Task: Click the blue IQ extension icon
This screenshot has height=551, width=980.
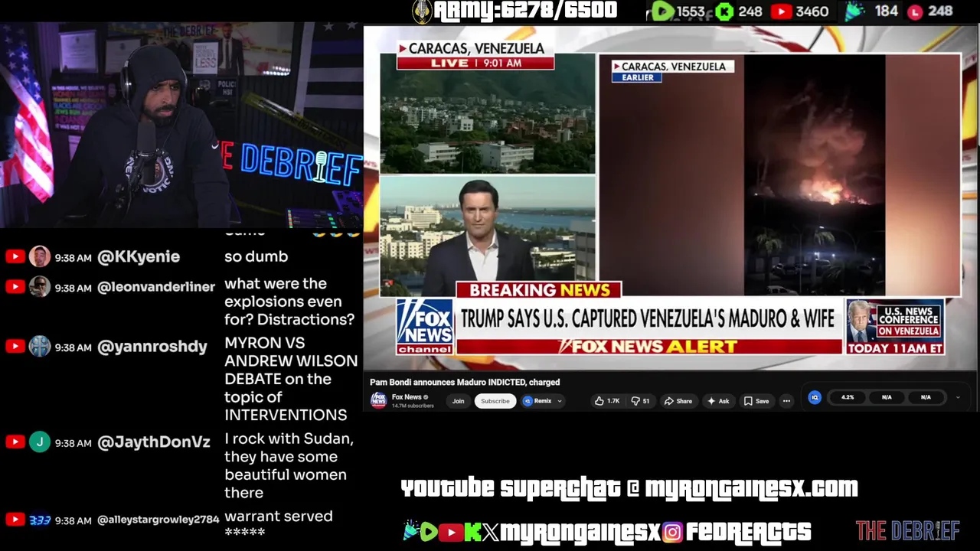Action: tap(815, 397)
